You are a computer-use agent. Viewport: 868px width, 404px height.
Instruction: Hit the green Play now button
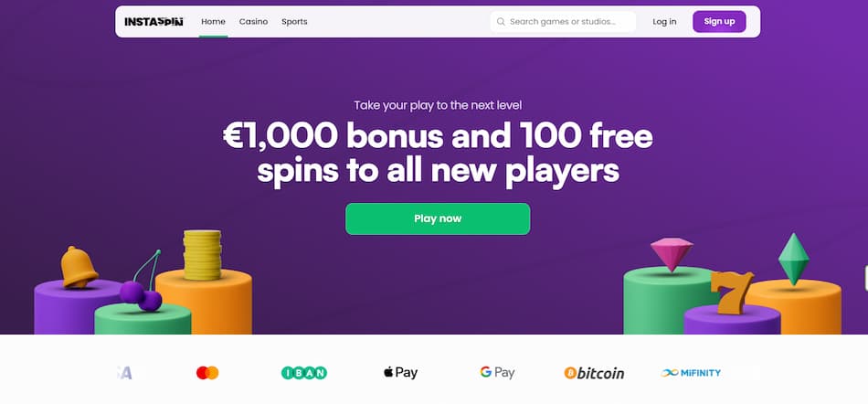tap(438, 219)
